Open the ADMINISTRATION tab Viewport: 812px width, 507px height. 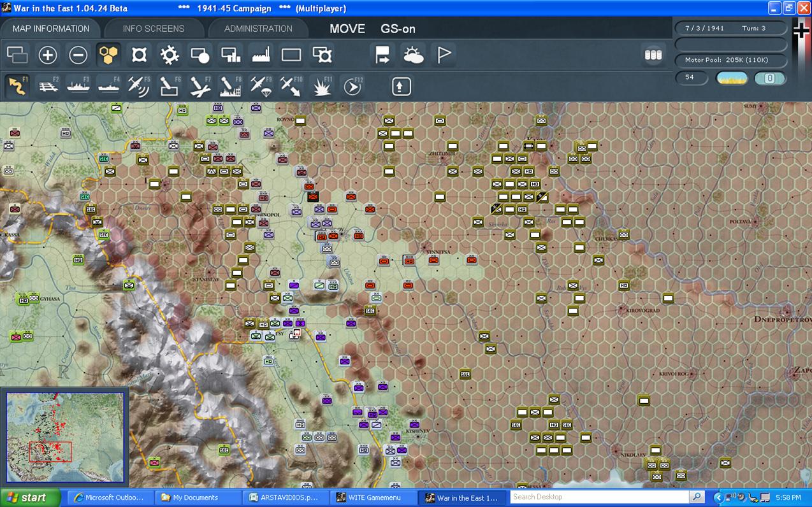pyautogui.click(x=258, y=29)
